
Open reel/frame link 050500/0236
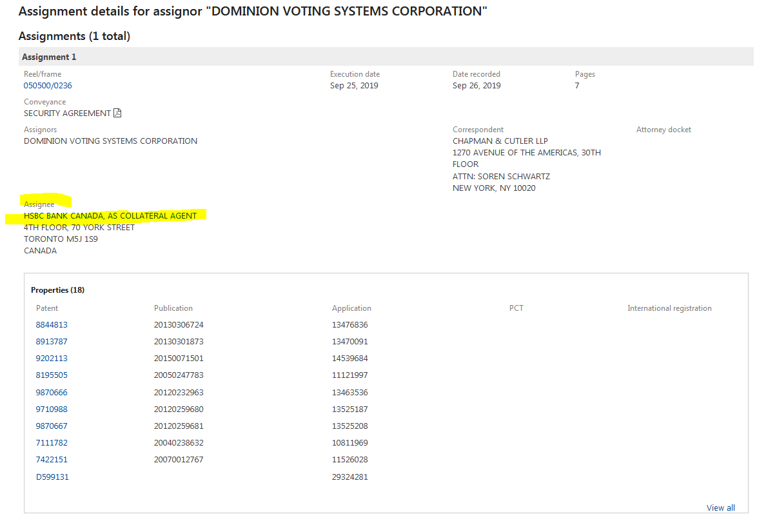click(x=48, y=86)
